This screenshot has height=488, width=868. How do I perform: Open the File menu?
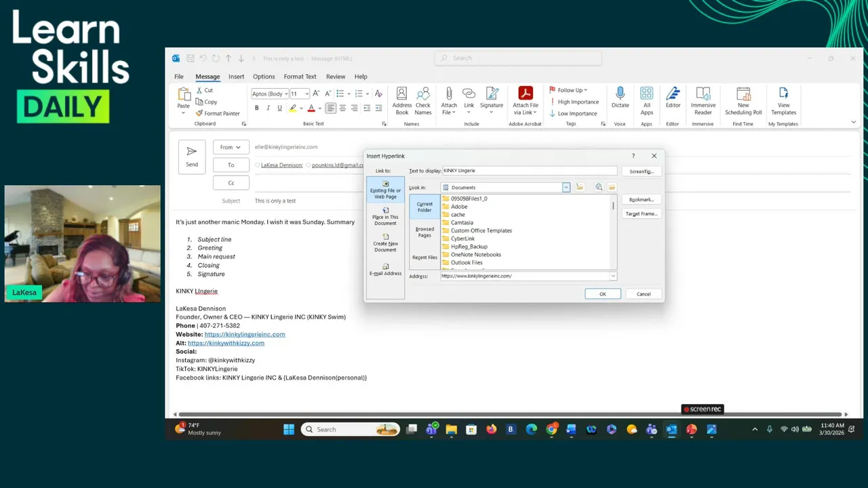pos(179,77)
